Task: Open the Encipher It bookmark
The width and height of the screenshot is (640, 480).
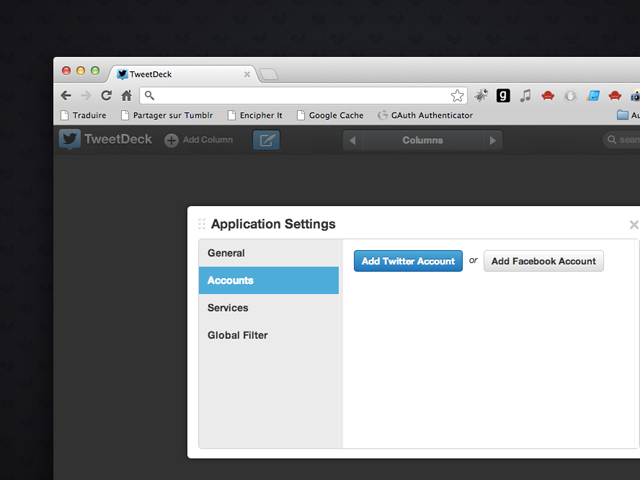Action: tap(255, 116)
